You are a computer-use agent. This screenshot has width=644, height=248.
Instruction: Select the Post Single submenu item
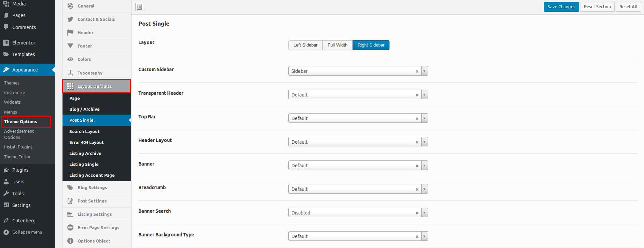point(97,120)
